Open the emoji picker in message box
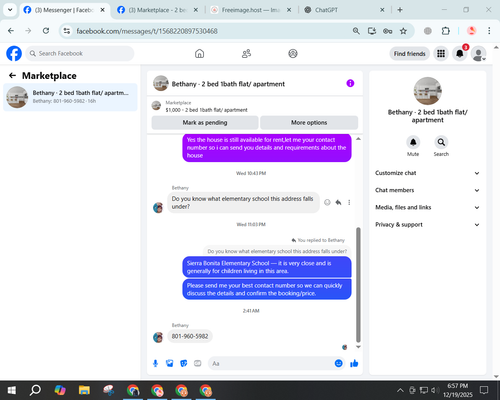500x400 pixels. [x=338, y=363]
